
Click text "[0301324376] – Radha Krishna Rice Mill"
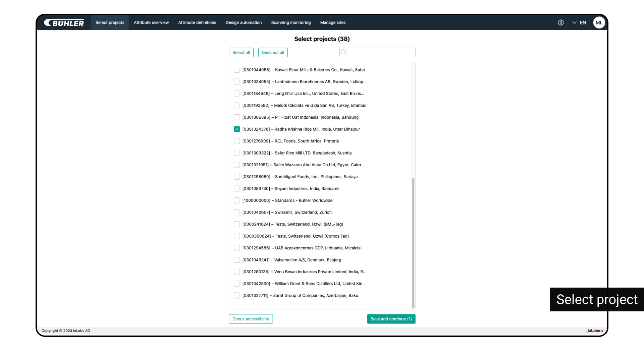281,129
